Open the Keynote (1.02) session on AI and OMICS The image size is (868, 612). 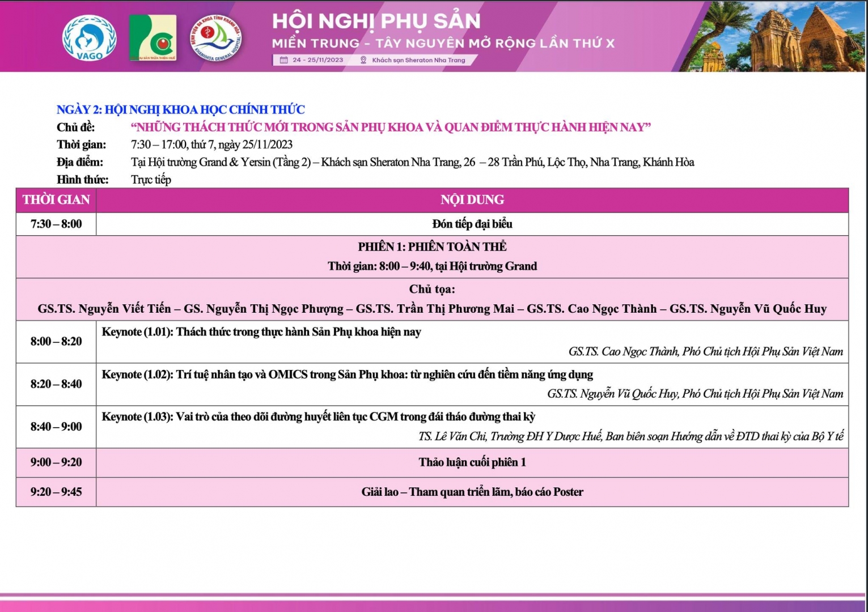click(347, 375)
